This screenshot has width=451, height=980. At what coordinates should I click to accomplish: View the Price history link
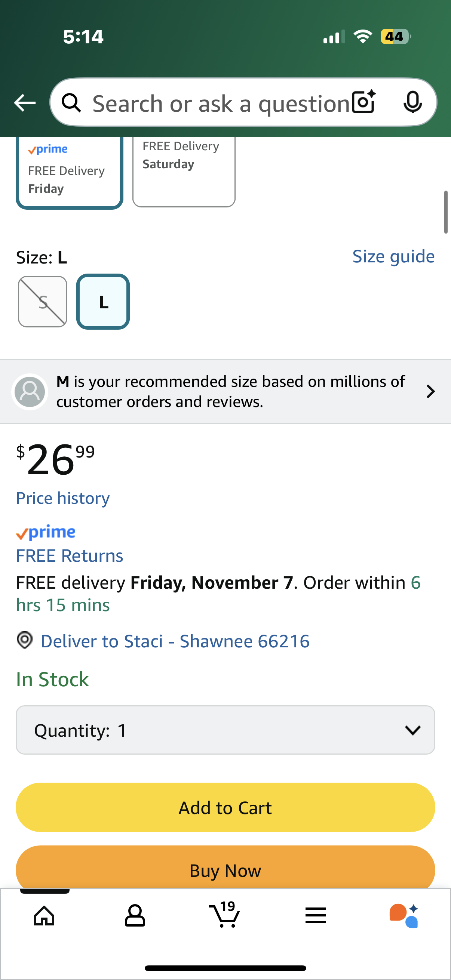click(x=63, y=498)
